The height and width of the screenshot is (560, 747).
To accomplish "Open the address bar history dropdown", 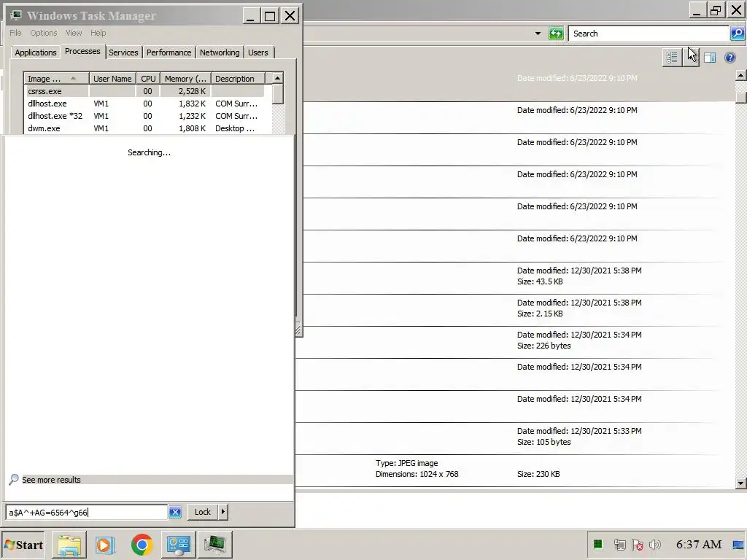I will coord(538,34).
